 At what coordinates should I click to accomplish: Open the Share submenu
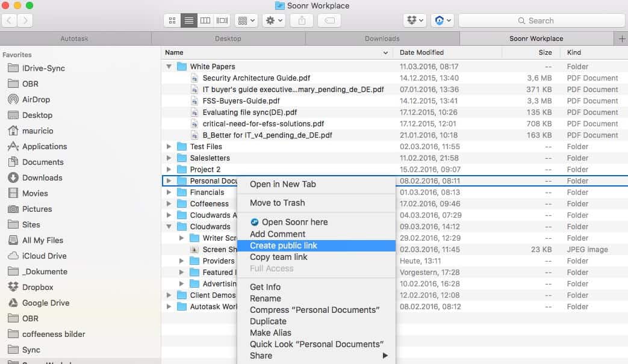(x=316, y=356)
